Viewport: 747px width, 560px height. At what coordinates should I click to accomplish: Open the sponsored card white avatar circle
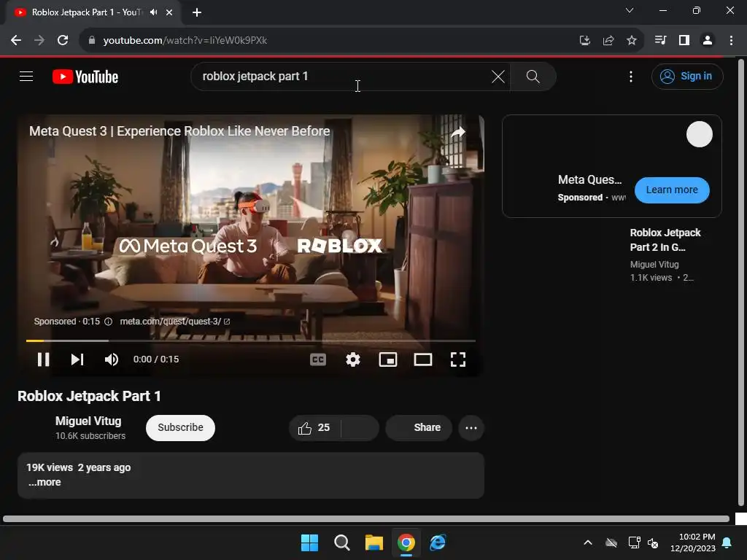(700, 134)
